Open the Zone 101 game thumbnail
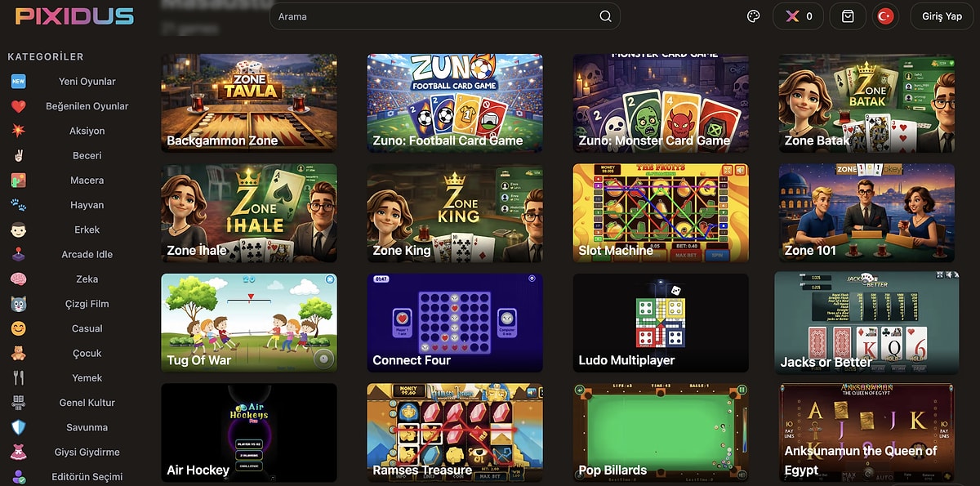The image size is (980, 486). 866,213
